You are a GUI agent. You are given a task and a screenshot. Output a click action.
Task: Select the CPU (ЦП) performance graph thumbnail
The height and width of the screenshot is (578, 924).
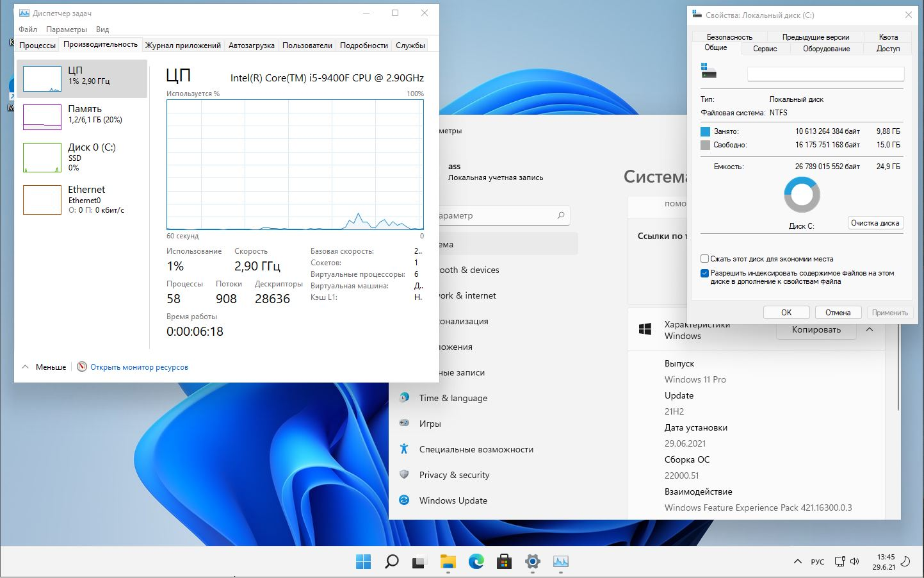coord(42,79)
